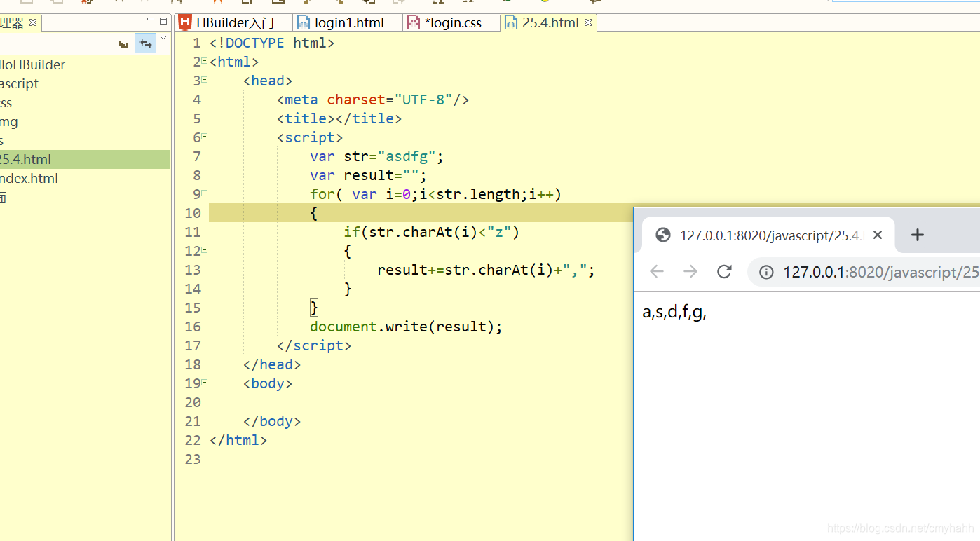Click the closing </html> tag
This screenshot has height=541, width=980.
coord(238,440)
